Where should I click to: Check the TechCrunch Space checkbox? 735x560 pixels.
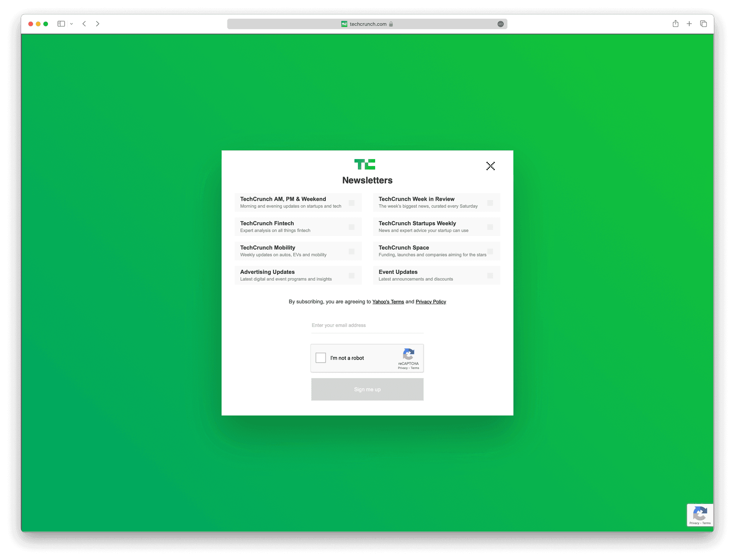click(x=490, y=251)
